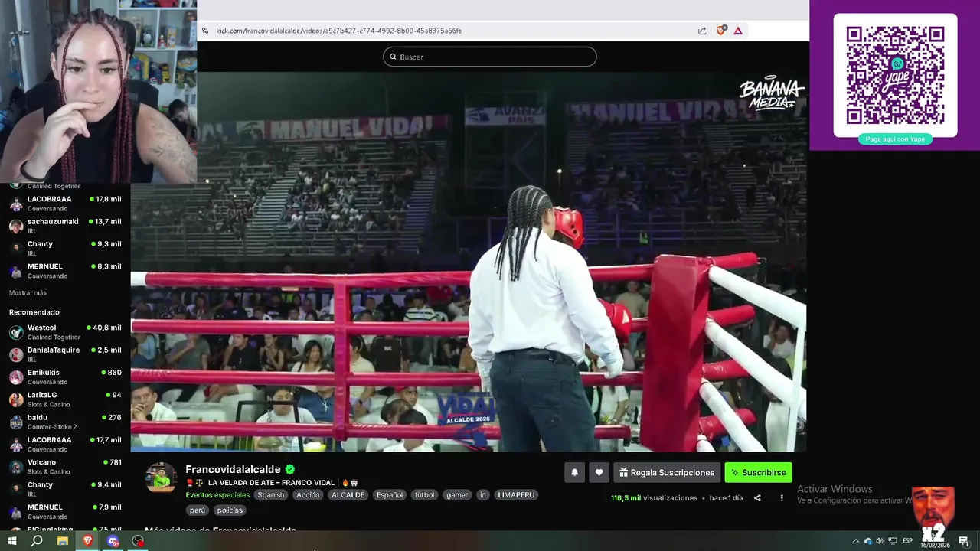Click the DanielaTaquire channel avatar

[x=16, y=354]
